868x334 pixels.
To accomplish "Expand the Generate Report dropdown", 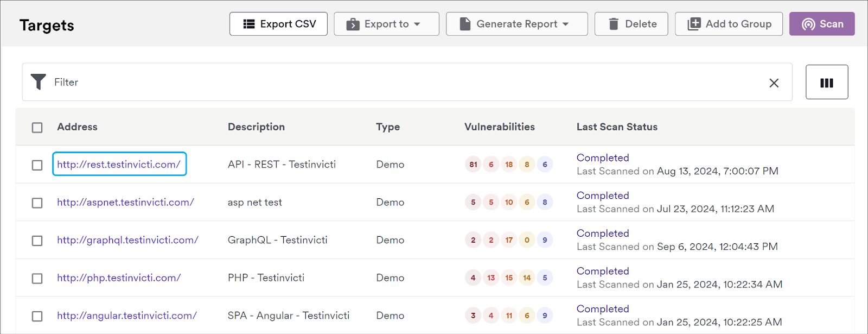I will pos(516,24).
